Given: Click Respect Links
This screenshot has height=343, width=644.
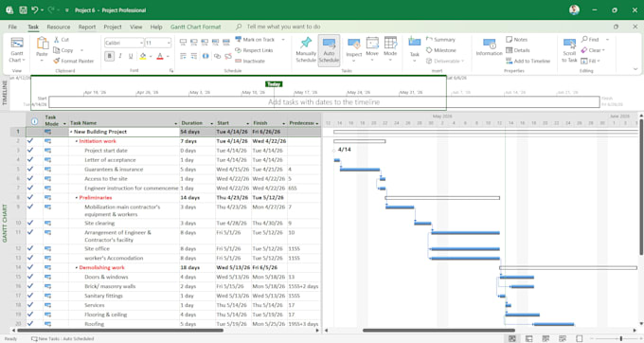Looking at the screenshot, I should click(254, 50).
